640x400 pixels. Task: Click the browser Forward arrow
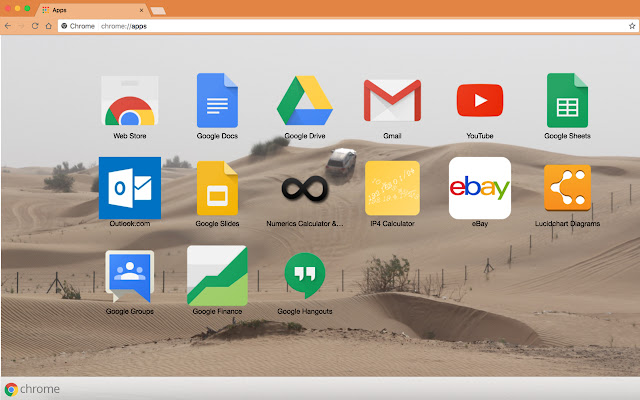click(x=21, y=26)
